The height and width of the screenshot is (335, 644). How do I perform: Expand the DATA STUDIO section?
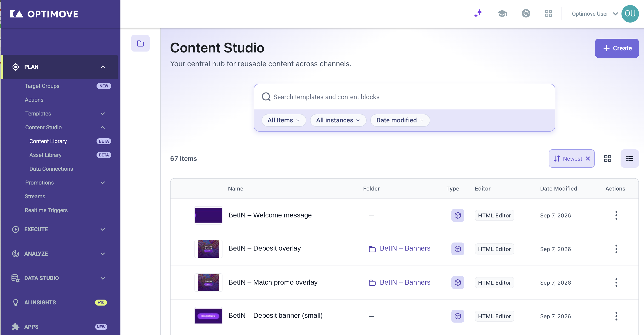click(x=103, y=278)
